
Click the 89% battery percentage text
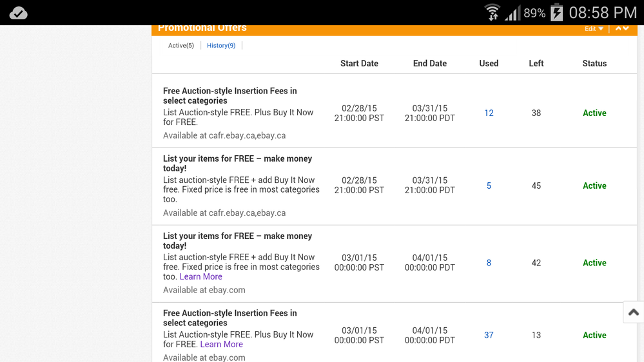[534, 13]
